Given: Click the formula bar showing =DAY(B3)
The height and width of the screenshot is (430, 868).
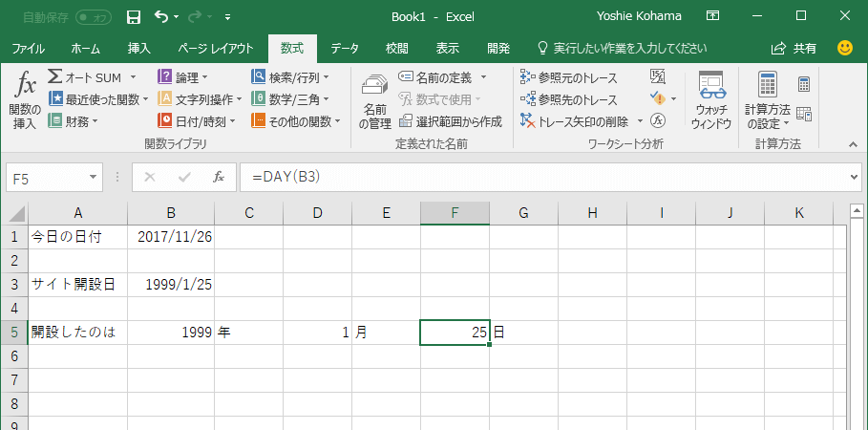Looking at the screenshot, I should 544,178.
